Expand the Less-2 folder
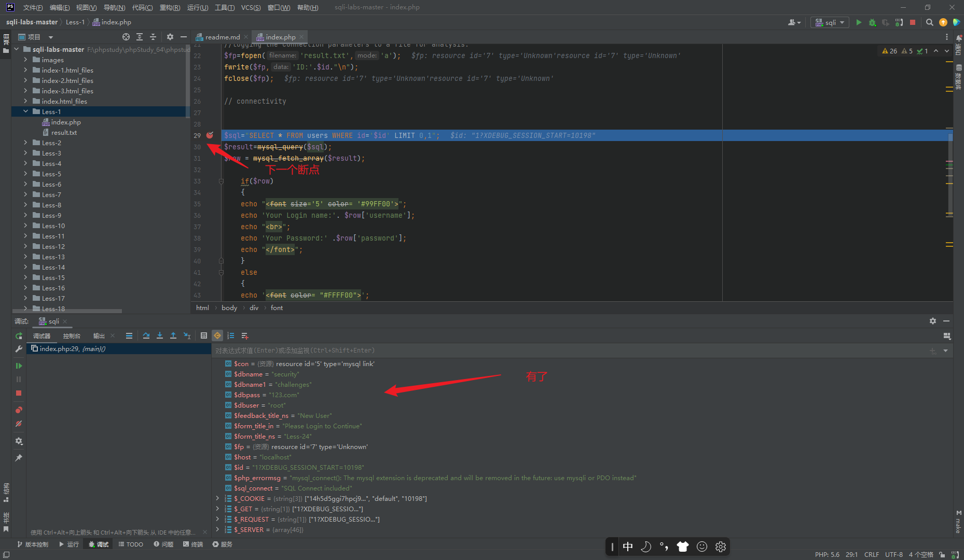The image size is (964, 560). [25, 143]
